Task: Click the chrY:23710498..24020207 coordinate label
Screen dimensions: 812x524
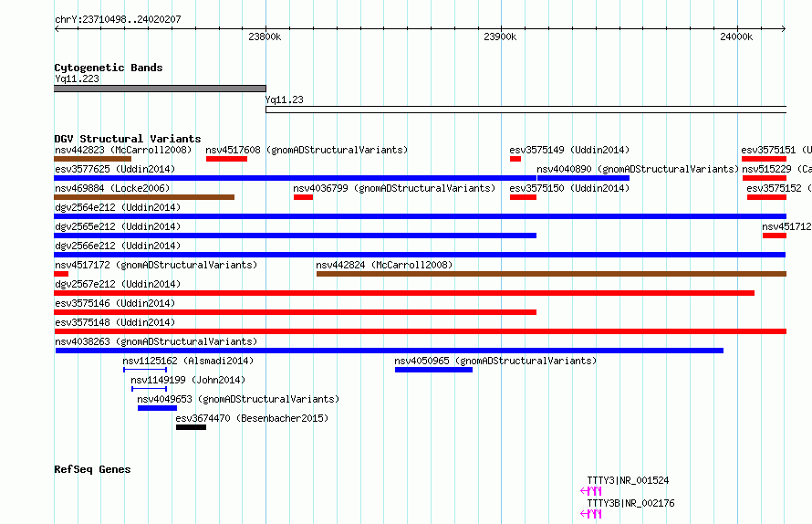Action: (118, 19)
